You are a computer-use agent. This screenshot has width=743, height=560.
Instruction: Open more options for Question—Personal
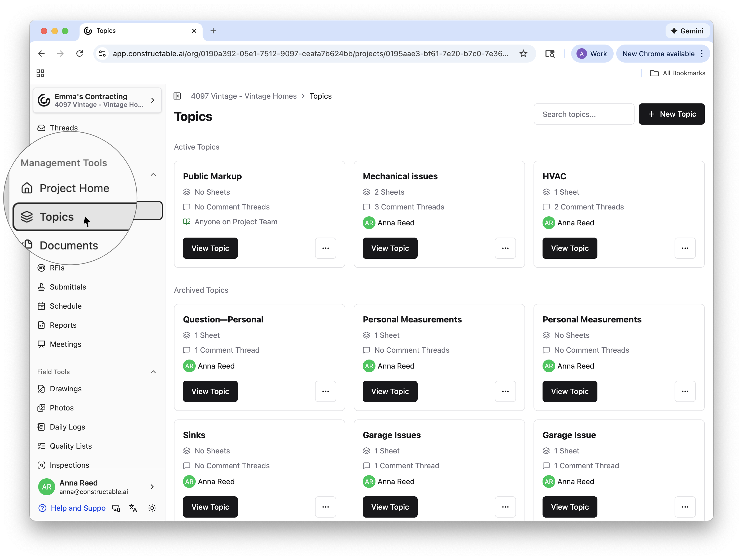click(x=325, y=391)
